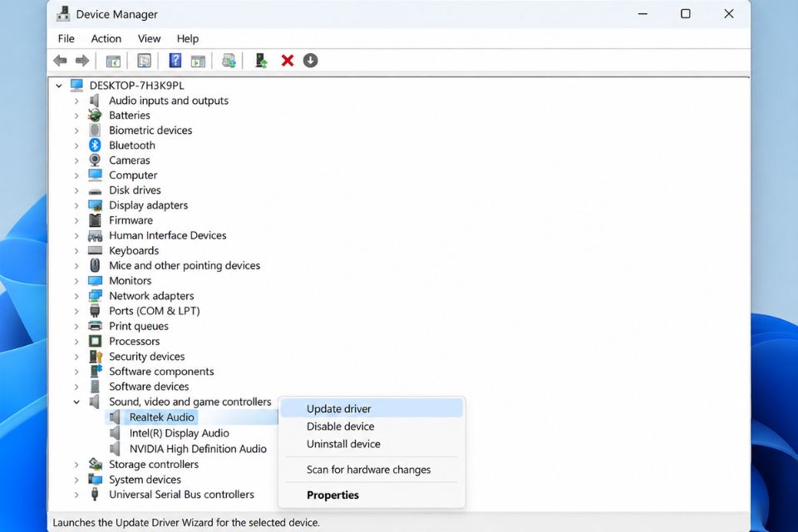
Task: Select the Computer category label
Action: click(x=133, y=175)
